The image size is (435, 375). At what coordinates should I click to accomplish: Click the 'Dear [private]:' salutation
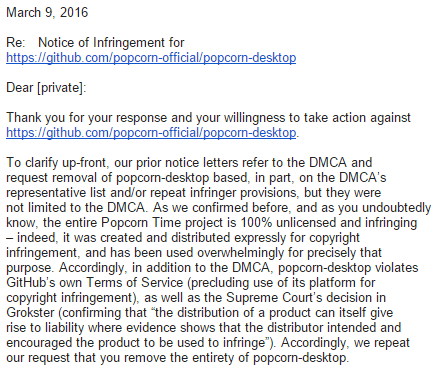pyautogui.click(x=46, y=88)
